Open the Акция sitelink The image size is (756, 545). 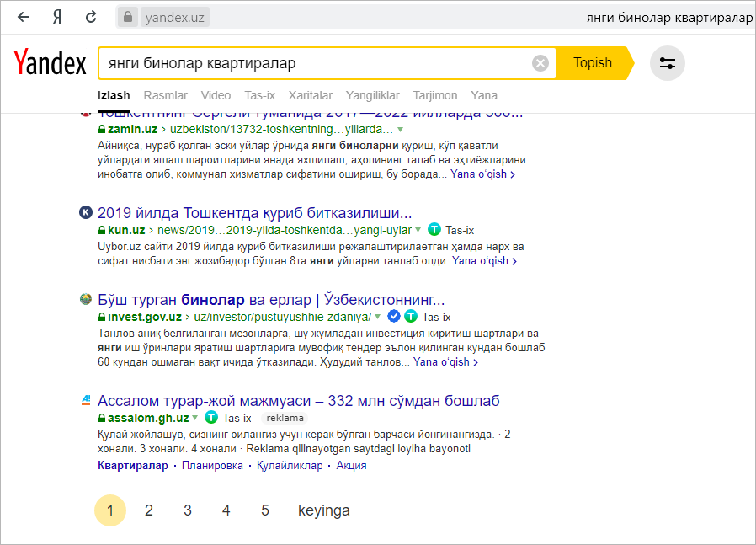pyautogui.click(x=351, y=466)
